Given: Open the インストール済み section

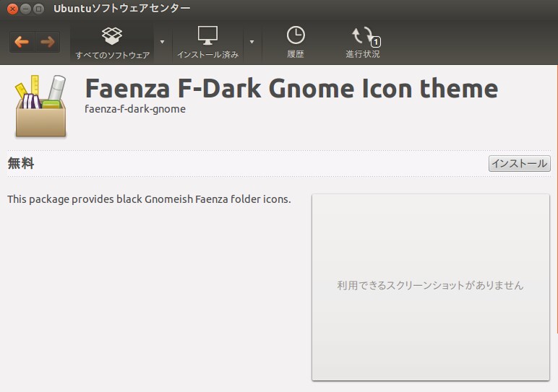Looking at the screenshot, I should coord(208,43).
